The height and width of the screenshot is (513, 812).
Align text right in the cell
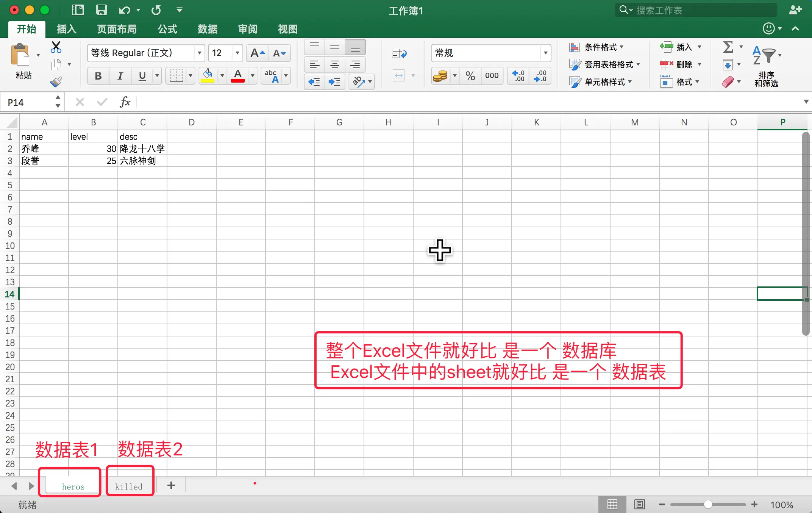355,64
